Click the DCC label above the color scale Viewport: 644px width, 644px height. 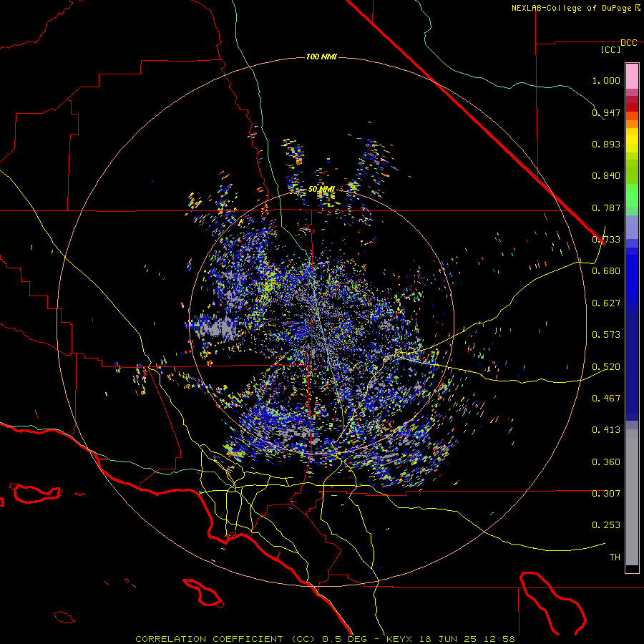628,43
